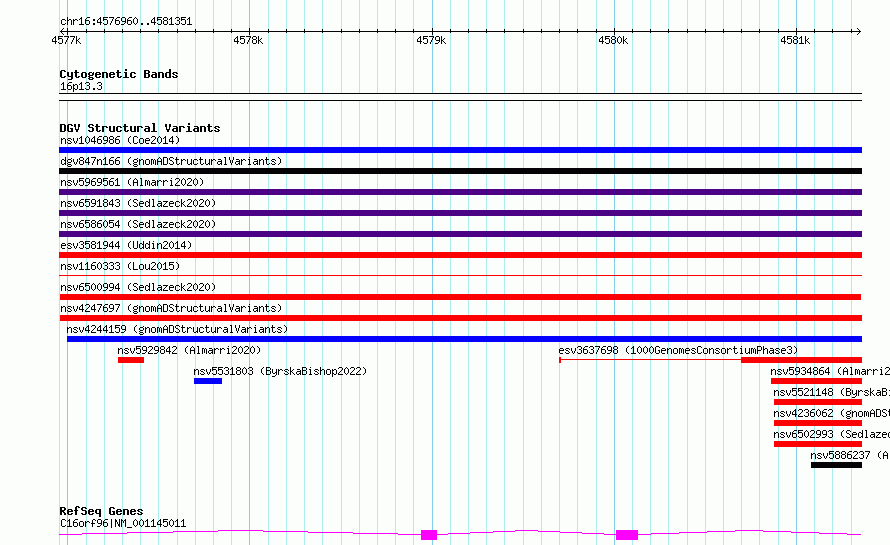Image resolution: width=890 pixels, height=545 pixels.
Task: Click the nsv6586054 purple variant bar
Action: coord(460,234)
